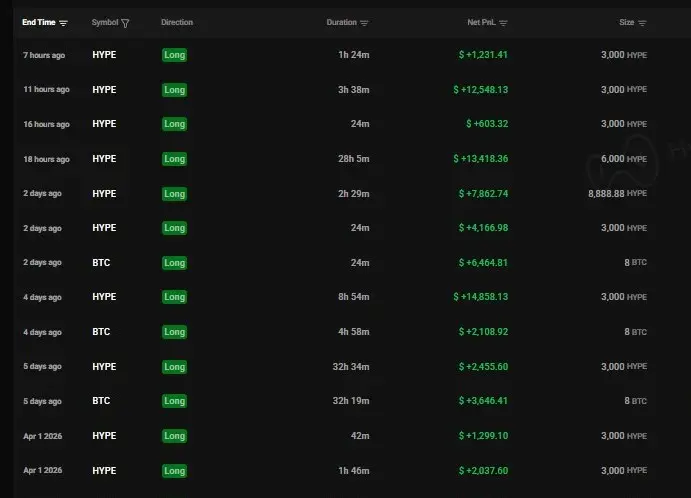Click the Long badge in the 8h 54m row
The width and height of the screenshot is (691, 498).
[175, 297]
